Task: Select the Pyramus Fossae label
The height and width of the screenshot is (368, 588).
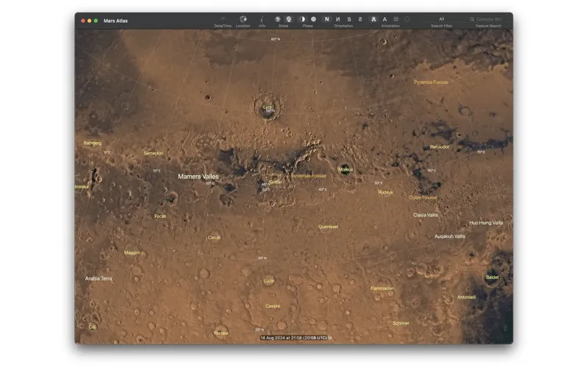Action: [x=431, y=82]
